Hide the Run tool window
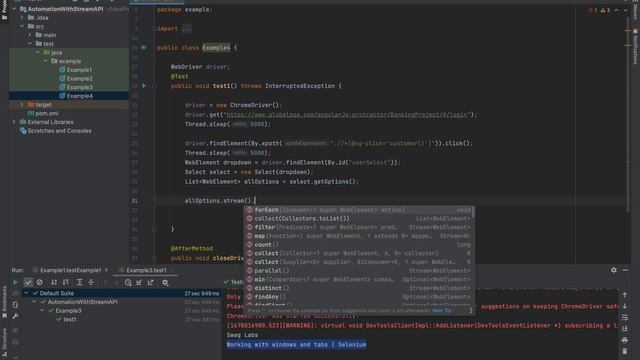This screenshot has height=360, width=640. point(625,270)
